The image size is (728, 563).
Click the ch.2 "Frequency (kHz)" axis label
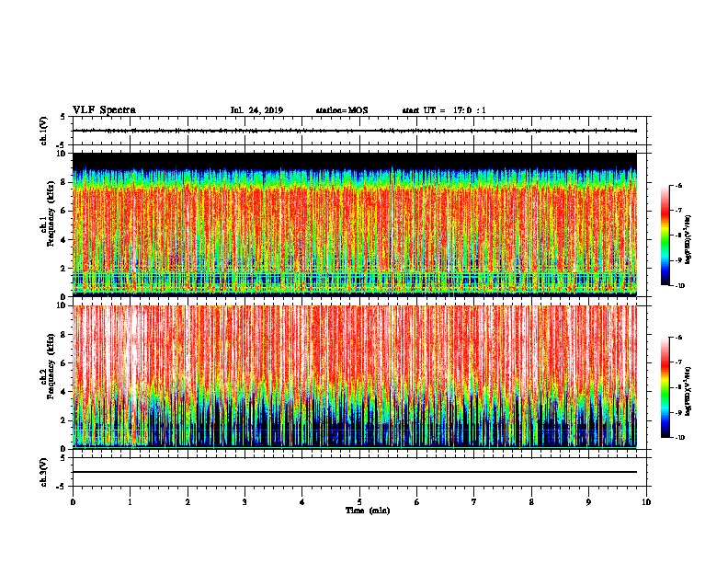[51, 366]
